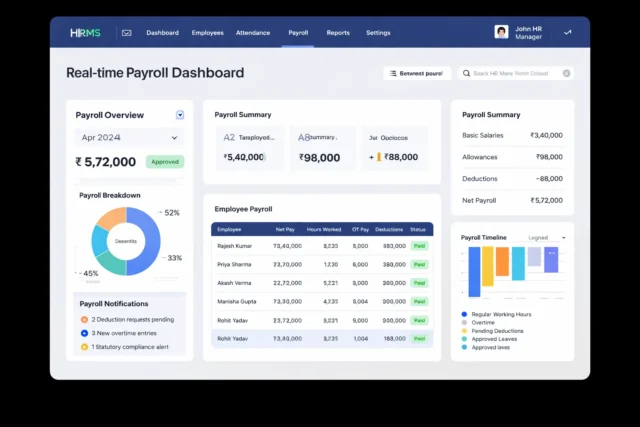Screen dimensions: 640x427
Task: Open the mail envelope icon in navbar
Action: click(127, 33)
